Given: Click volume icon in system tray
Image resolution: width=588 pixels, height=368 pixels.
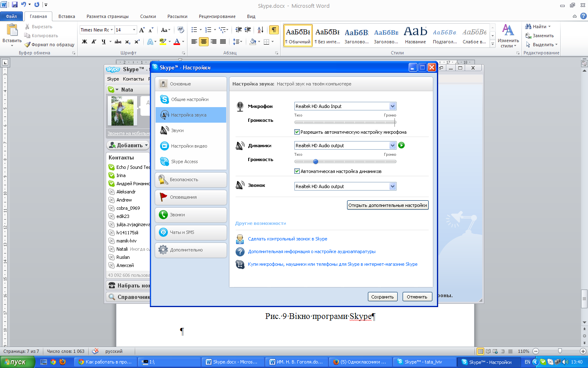Looking at the screenshot, I should [x=565, y=362].
